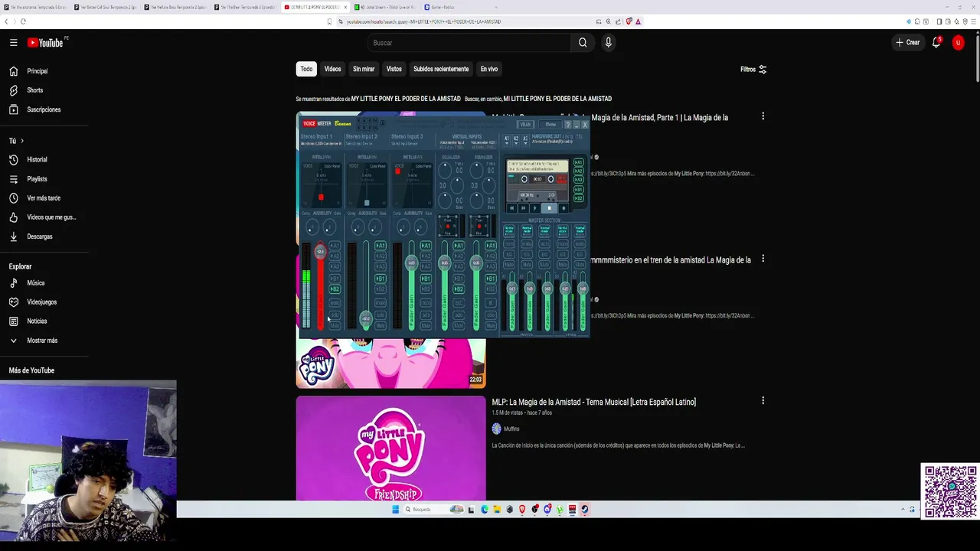The image size is (980, 551).
Task: Select the Subidos recientemente filter chip
Action: [441, 69]
